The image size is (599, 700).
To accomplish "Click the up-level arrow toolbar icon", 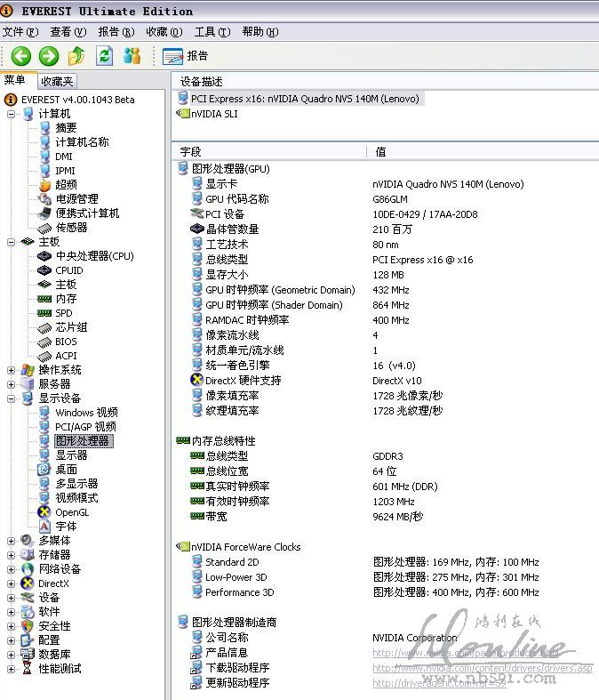I will 77,56.
